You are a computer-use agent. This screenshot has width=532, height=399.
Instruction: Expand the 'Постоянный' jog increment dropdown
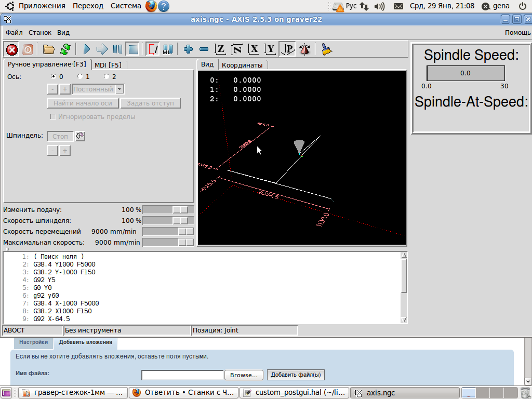120,89
